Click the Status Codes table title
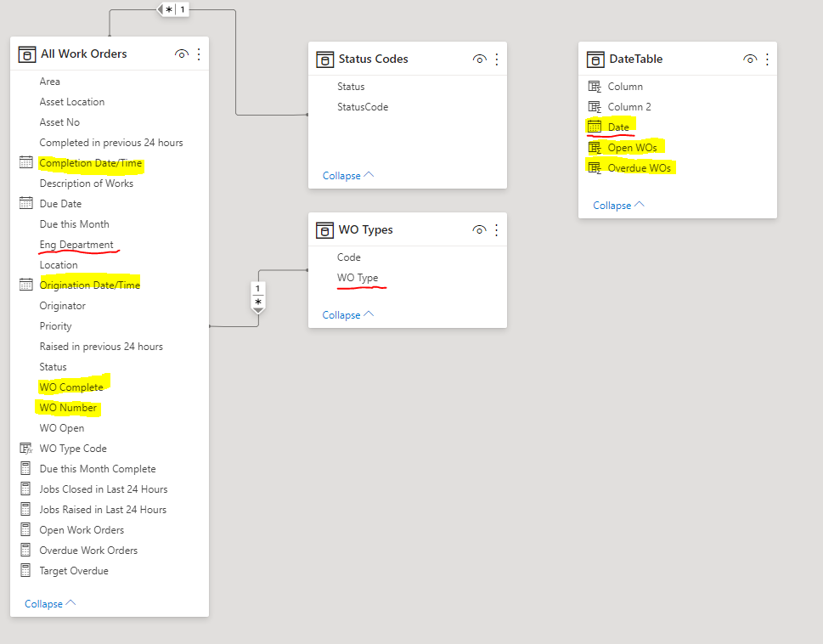This screenshot has height=644, width=823. [x=373, y=59]
